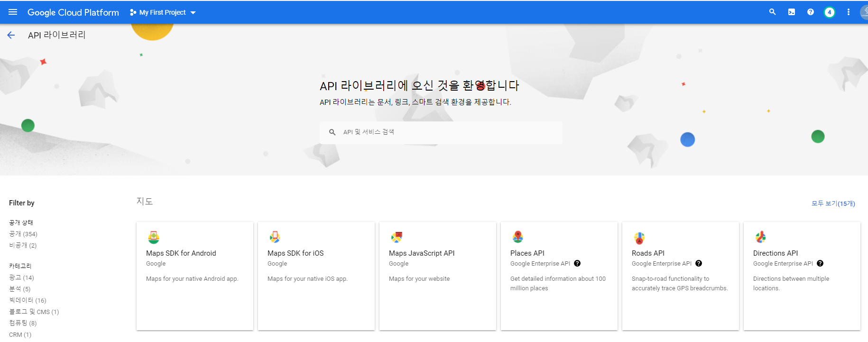
Task: Open Places API title
Action: (x=527, y=253)
